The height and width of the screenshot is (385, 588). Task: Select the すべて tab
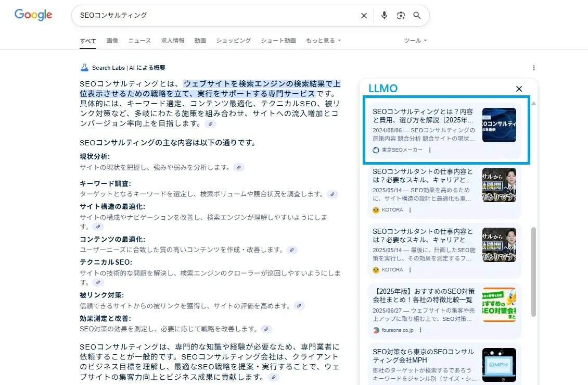88,41
